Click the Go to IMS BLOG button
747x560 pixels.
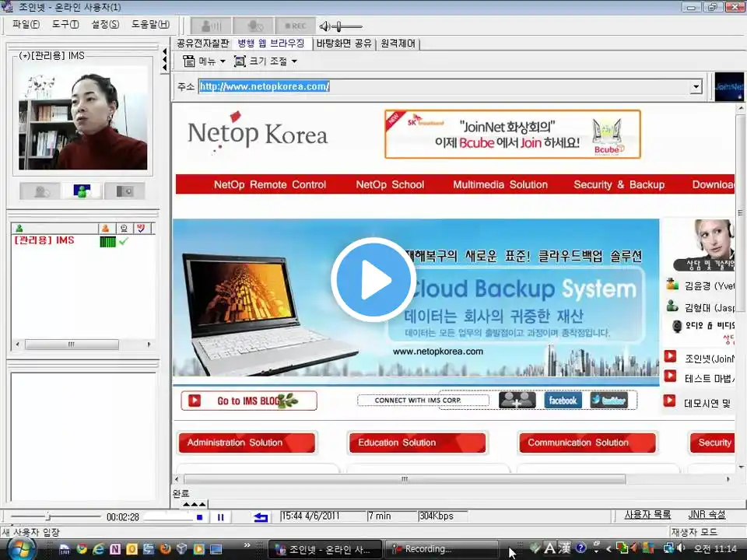tap(249, 401)
